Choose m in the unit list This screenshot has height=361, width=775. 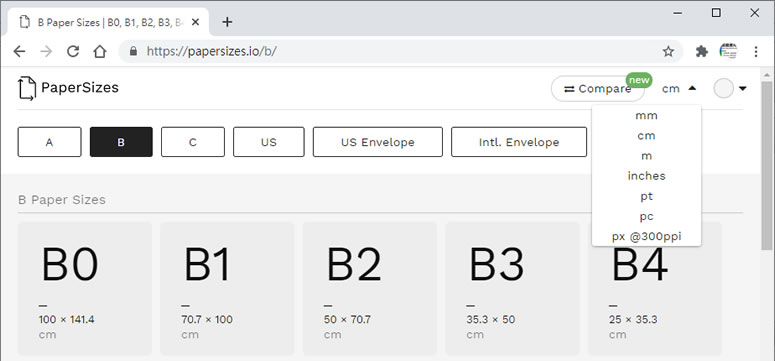[646, 156]
